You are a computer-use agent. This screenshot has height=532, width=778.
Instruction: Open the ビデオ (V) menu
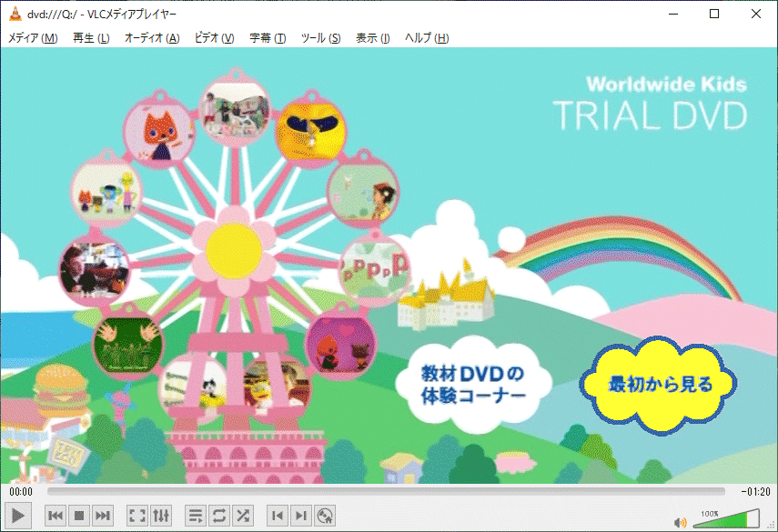coord(215,38)
